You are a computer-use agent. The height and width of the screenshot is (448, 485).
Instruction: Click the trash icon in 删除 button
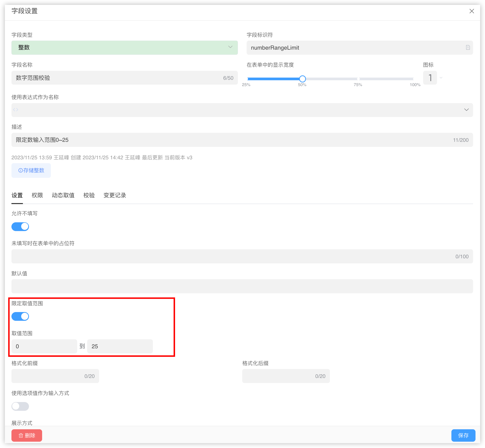click(x=21, y=435)
